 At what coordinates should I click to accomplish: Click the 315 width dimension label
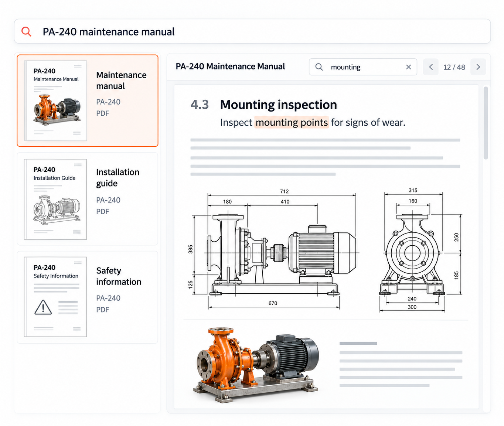(x=413, y=190)
